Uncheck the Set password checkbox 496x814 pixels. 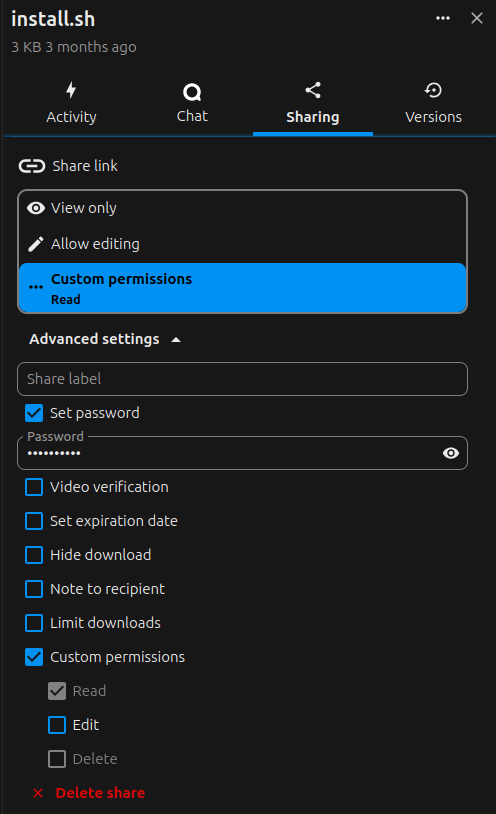click(x=34, y=413)
